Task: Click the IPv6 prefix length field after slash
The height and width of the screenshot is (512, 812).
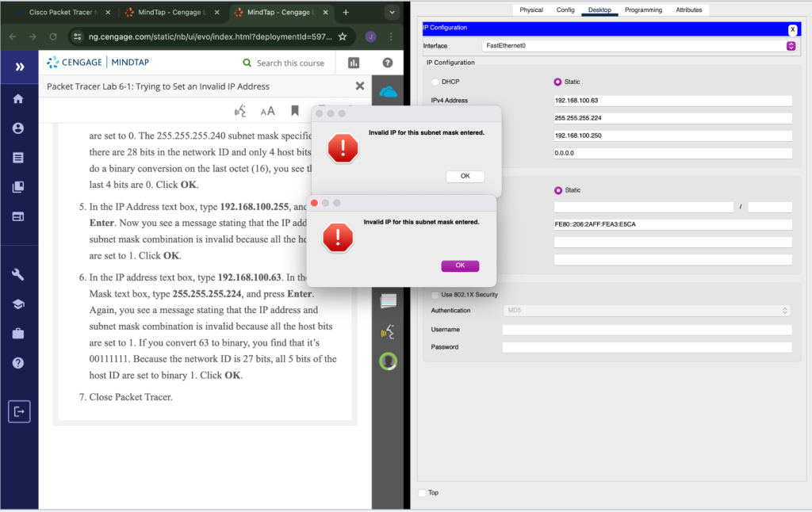Action: [x=770, y=207]
